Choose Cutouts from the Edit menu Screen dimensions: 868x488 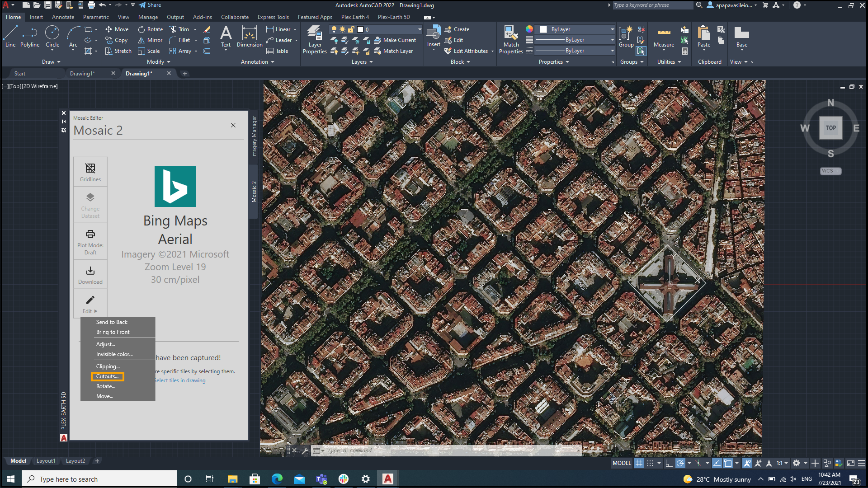tap(108, 376)
